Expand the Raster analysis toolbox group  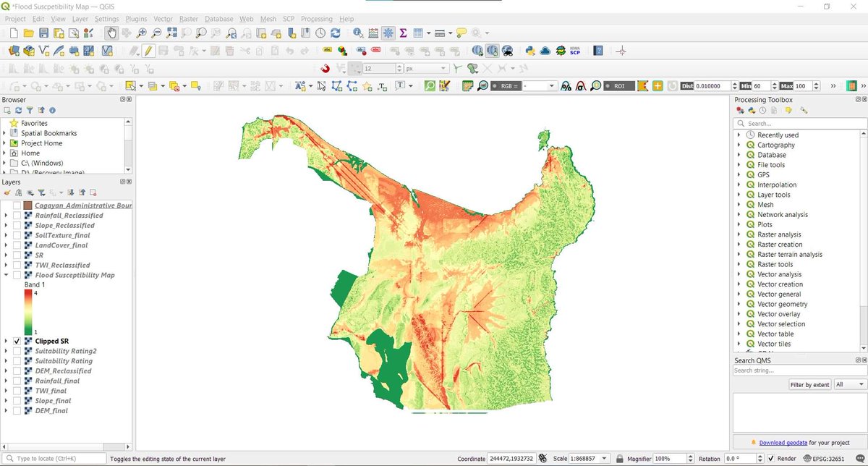click(739, 234)
